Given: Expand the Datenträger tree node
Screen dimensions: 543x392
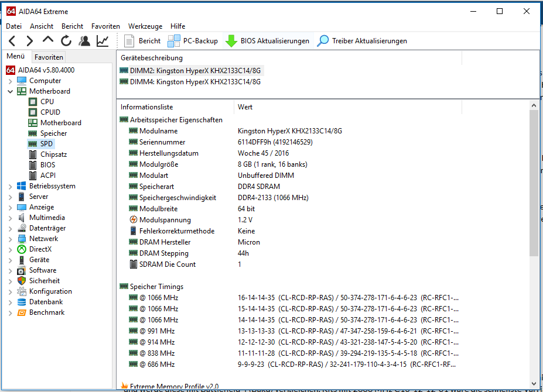Looking at the screenshot, I should pos(10,229).
